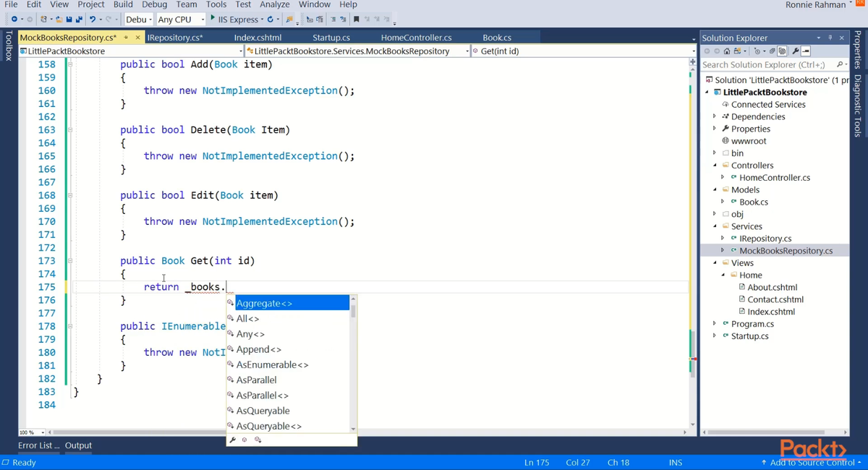Image resolution: width=868 pixels, height=470 pixels.
Task: Open the Diagnostic Tools side tab
Action: pos(859,106)
